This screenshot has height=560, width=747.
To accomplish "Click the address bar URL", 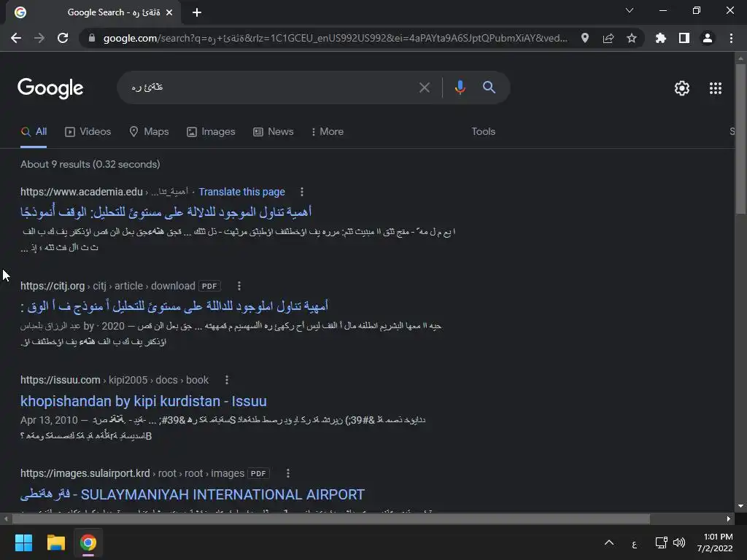I will click(336, 38).
